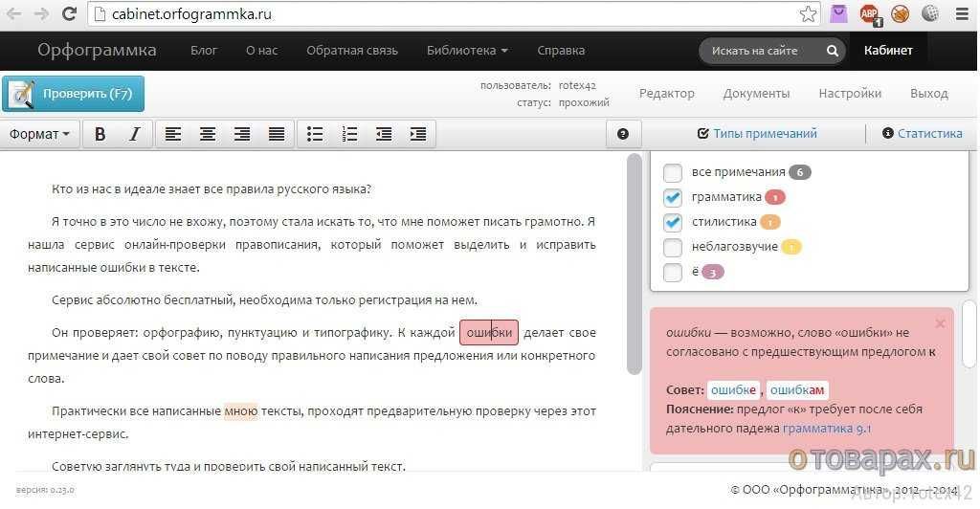Screen dimensions: 980x509
Task: Click the browser back arrow
Action: [x=13, y=13]
